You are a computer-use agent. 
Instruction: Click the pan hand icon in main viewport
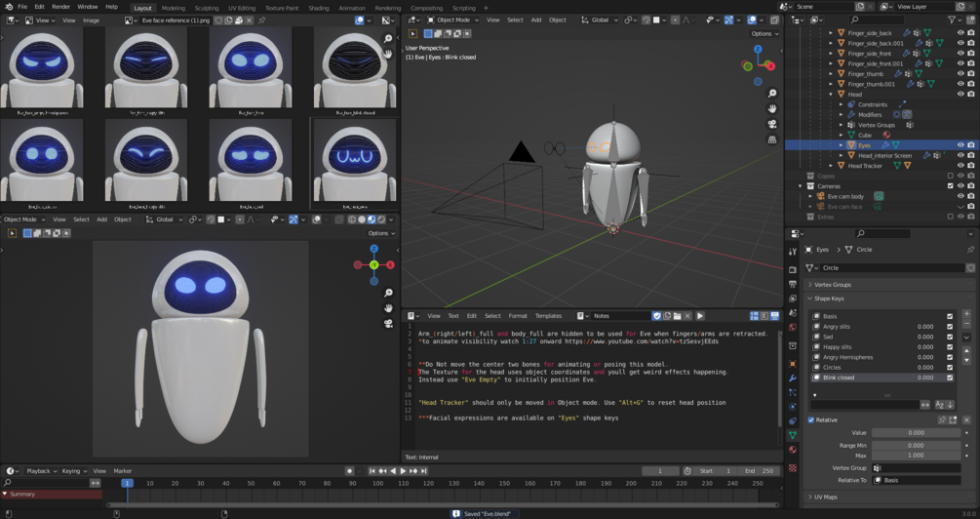click(x=772, y=109)
